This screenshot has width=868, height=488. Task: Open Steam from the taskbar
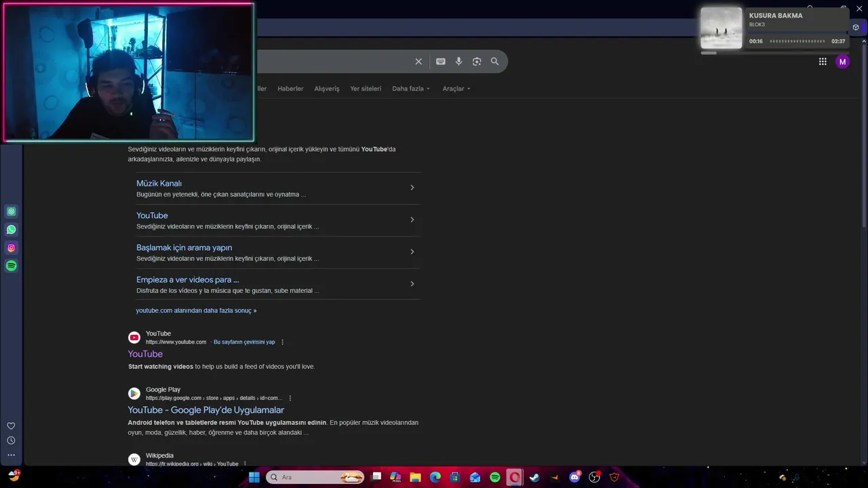click(x=534, y=477)
